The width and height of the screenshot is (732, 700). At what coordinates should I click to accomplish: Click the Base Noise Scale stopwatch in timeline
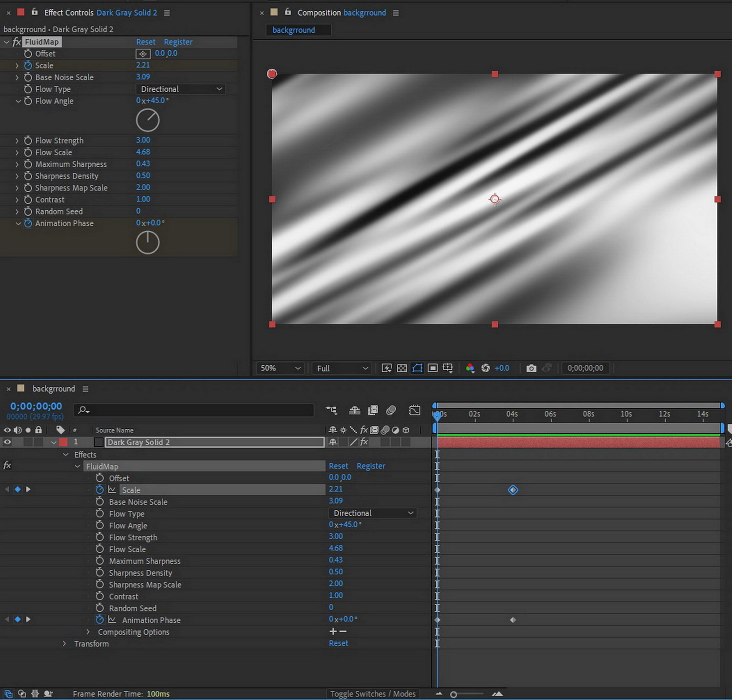(100, 501)
